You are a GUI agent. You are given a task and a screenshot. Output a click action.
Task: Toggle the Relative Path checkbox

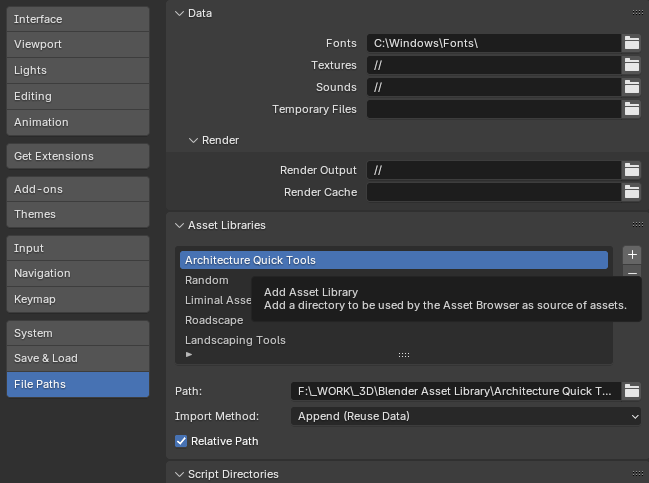pyautogui.click(x=181, y=441)
